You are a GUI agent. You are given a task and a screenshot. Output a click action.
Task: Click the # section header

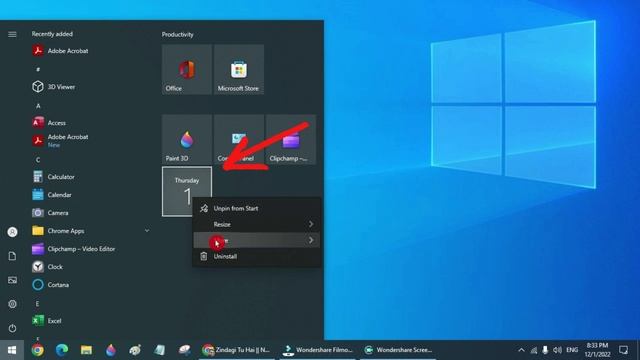38,69
